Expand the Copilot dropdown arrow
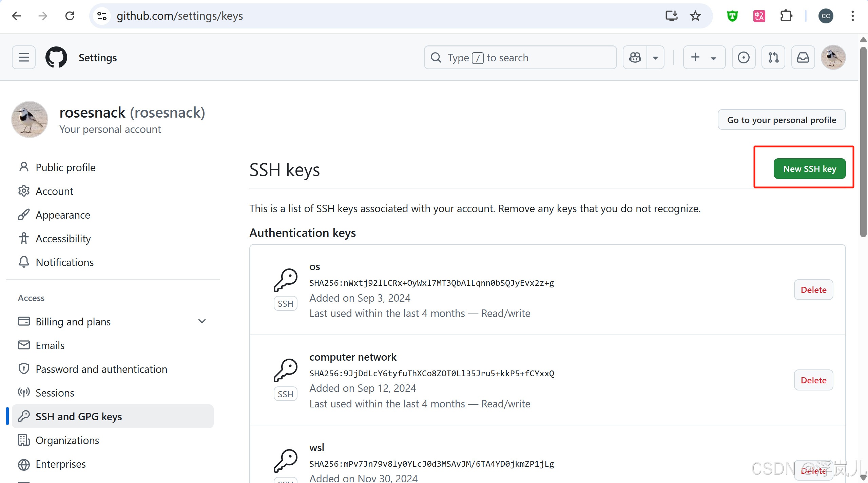This screenshot has height=483, width=868. pyautogui.click(x=655, y=58)
